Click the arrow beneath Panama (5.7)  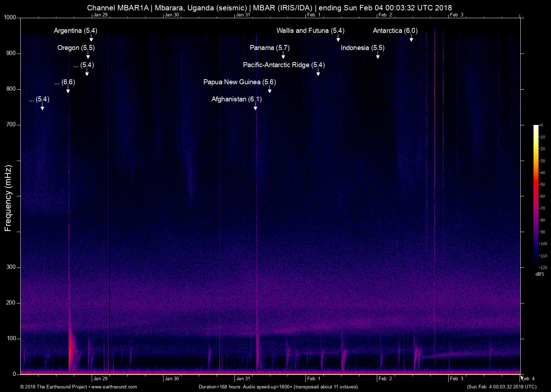pyautogui.click(x=283, y=56)
